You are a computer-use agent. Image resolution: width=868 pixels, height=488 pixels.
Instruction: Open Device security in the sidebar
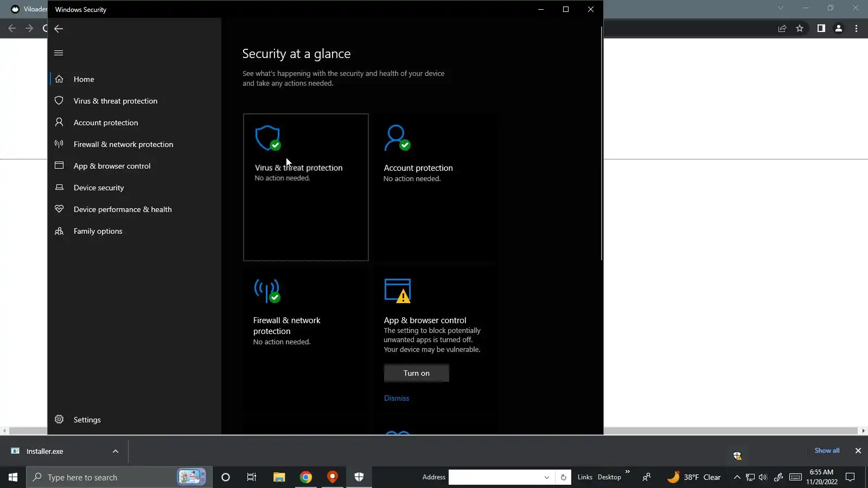pos(136,188)
